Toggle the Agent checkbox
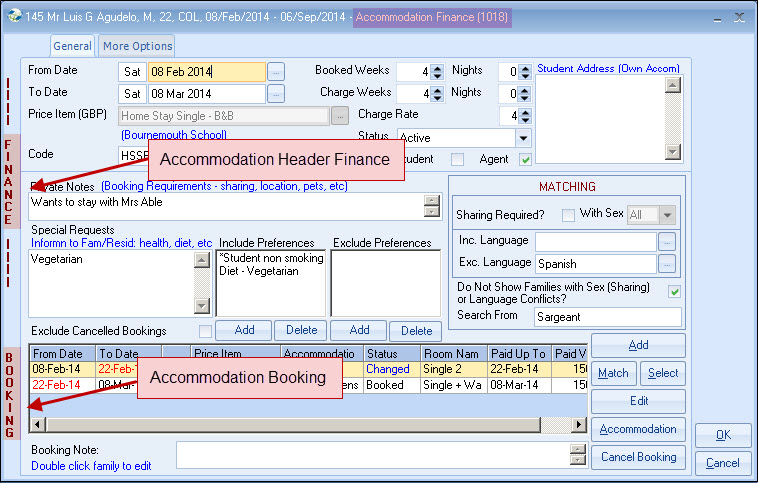This screenshot has height=483, width=758. (x=526, y=159)
